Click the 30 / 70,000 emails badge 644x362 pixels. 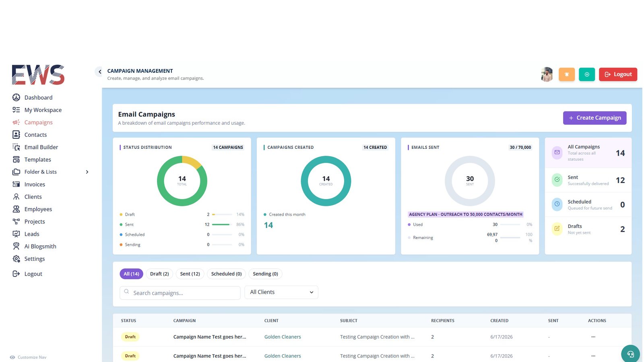pos(520,147)
